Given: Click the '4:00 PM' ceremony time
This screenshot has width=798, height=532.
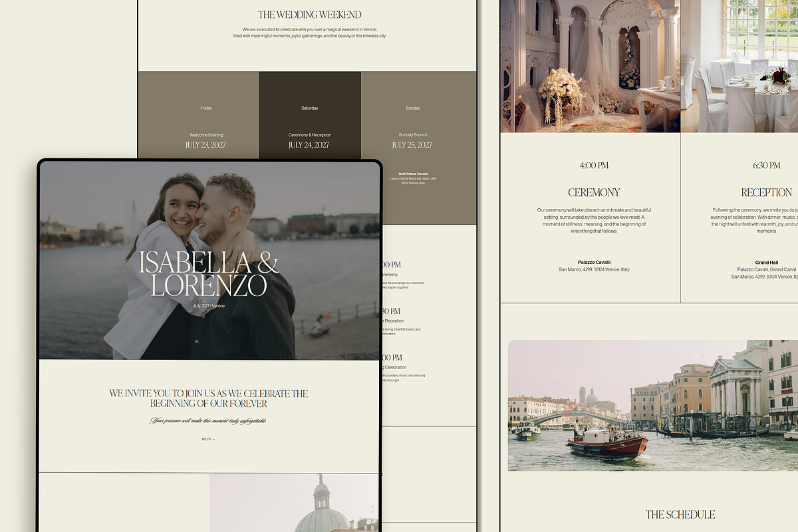Looking at the screenshot, I should [594, 166].
